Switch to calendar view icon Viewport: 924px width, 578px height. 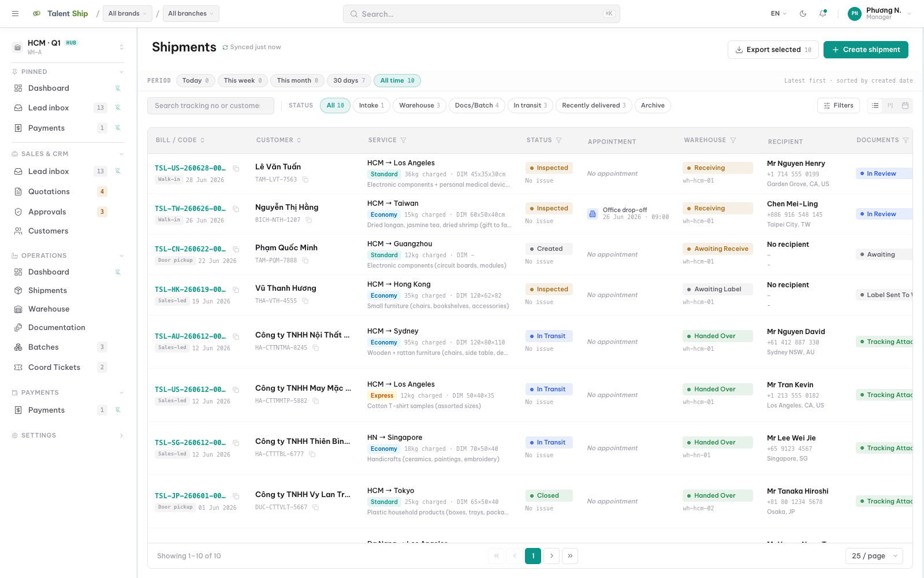point(905,105)
